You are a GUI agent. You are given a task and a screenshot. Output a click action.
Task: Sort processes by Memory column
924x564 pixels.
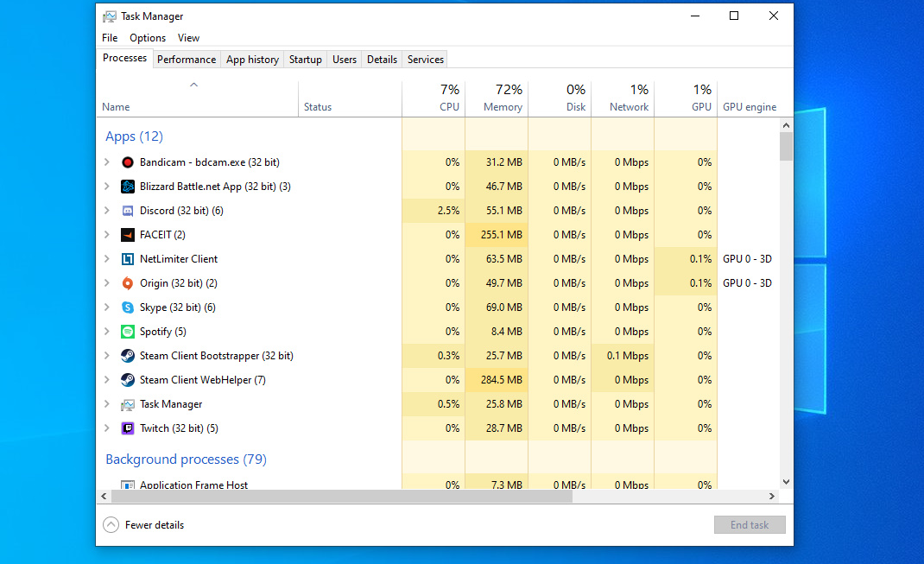tap(497, 98)
